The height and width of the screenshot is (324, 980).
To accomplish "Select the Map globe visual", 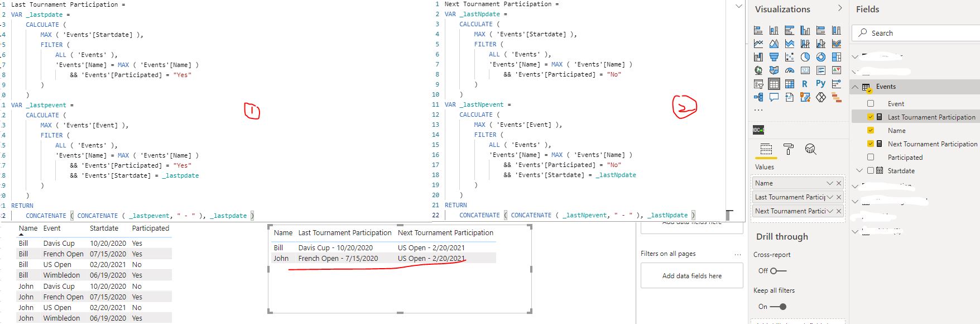I will [758, 70].
